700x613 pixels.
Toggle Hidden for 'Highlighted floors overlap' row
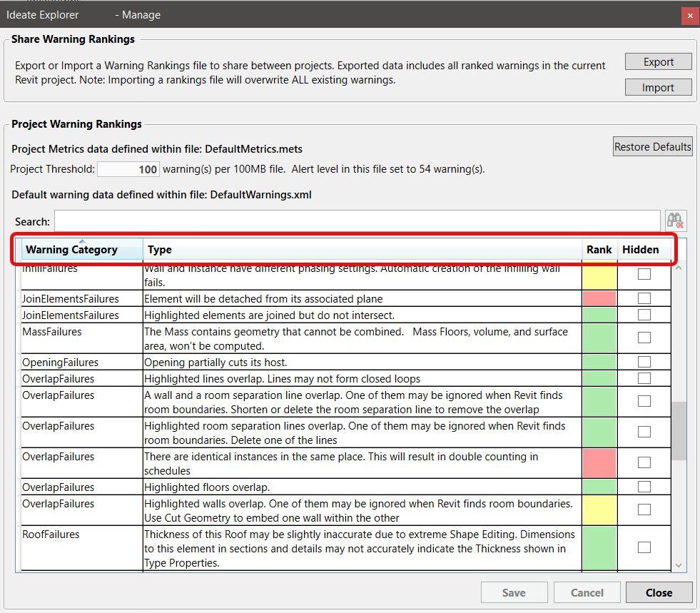644,486
